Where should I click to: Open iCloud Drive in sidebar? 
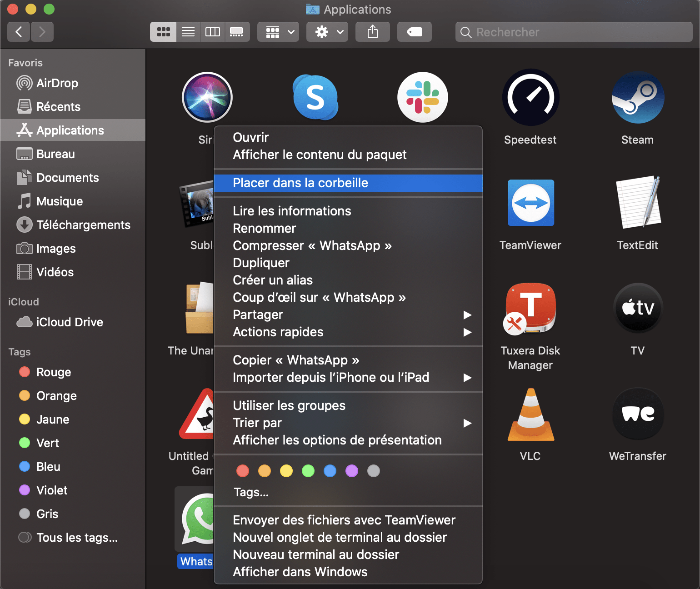pyautogui.click(x=70, y=322)
